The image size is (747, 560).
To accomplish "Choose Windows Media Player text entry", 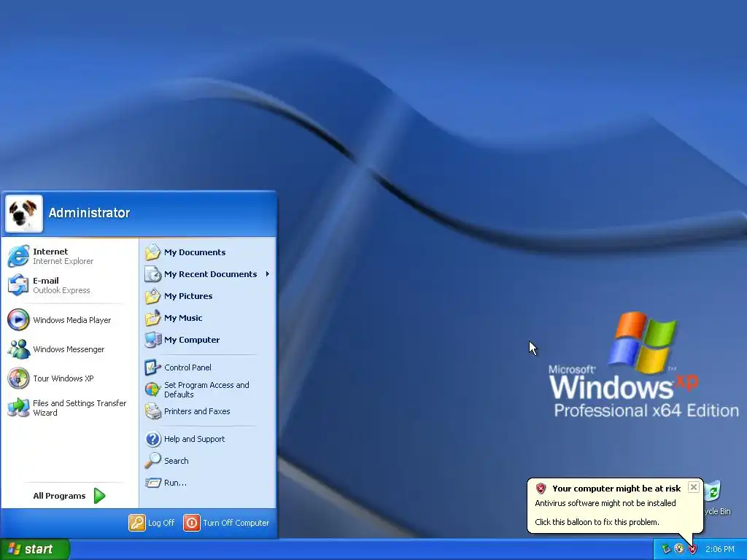I will pyautogui.click(x=72, y=320).
